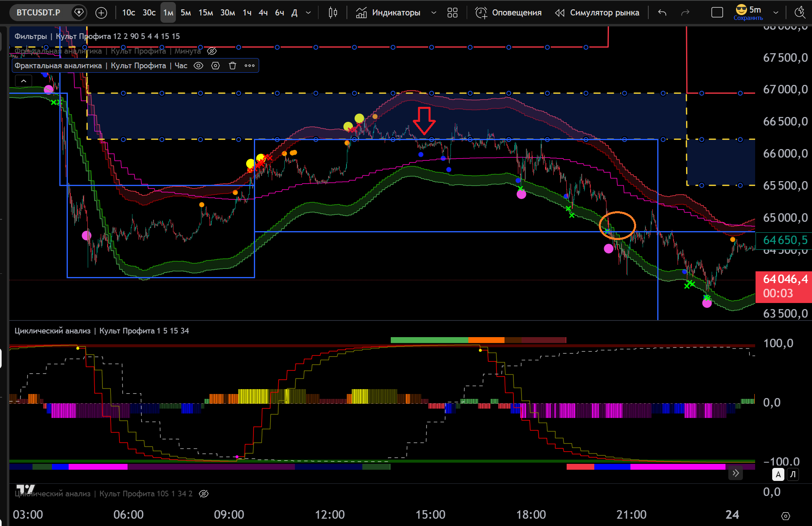
Task: Click the add symbol plus icon
Action: click(101, 13)
